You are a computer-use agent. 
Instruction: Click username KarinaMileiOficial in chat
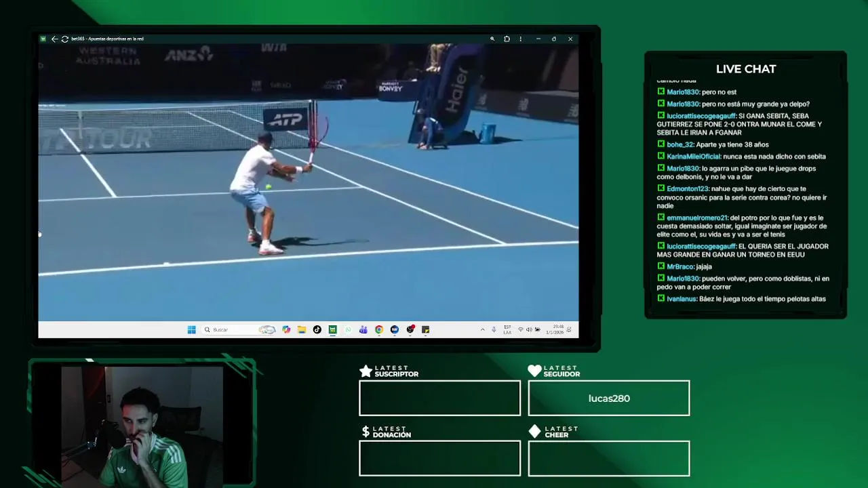693,157
